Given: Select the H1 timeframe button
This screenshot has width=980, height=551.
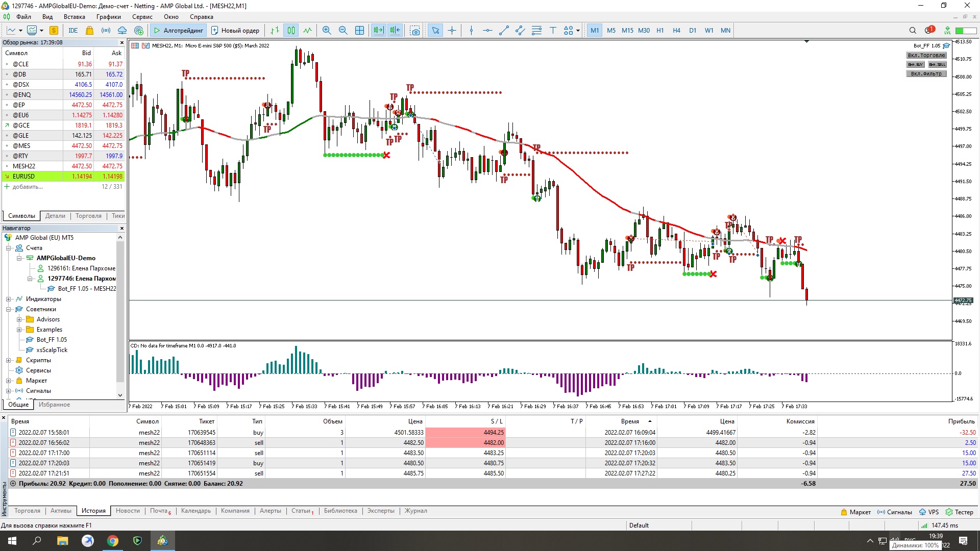Looking at the screenshot, I should coord(660,30).
